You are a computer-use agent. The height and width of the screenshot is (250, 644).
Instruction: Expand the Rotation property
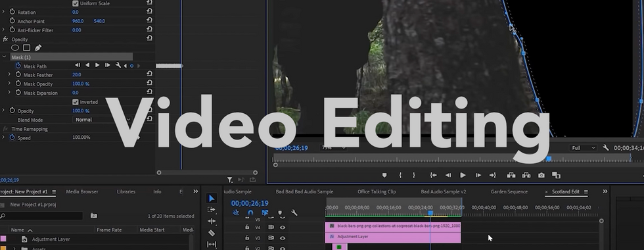(3, 12)
